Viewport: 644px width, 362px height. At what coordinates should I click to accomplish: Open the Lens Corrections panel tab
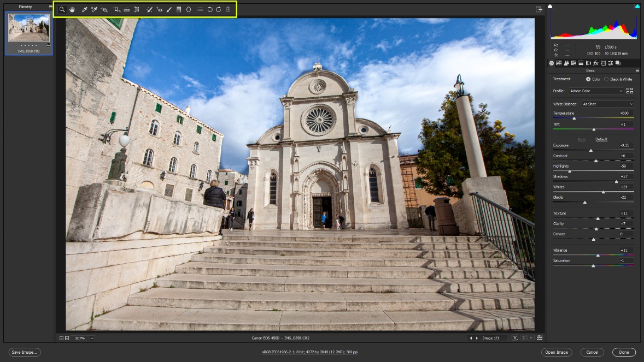pyautogui.click(x=588, y=63)
